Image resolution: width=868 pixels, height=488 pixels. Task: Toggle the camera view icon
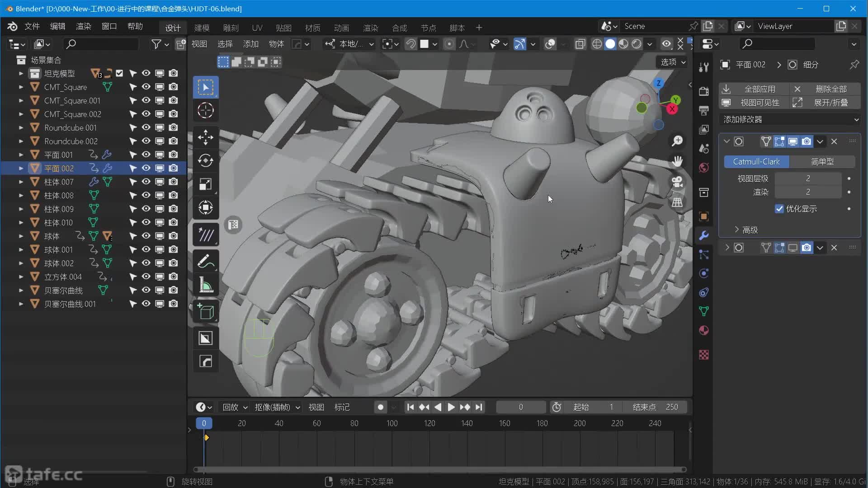677,182
